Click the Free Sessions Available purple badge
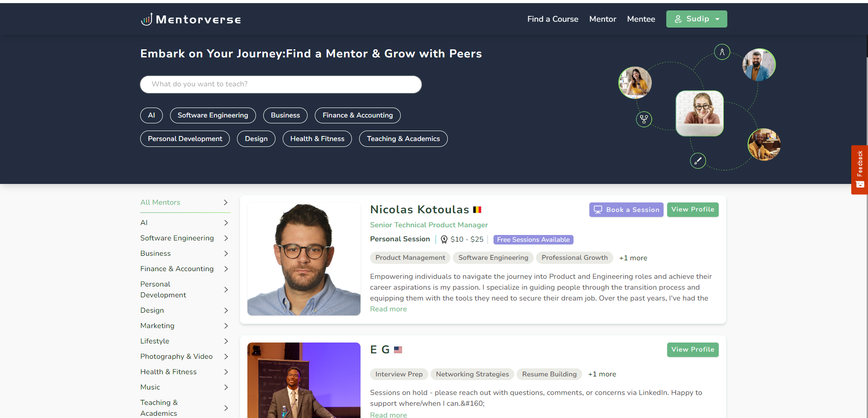Image resolution: width=868 pixels, height=418 pixels. pos(533,239)
